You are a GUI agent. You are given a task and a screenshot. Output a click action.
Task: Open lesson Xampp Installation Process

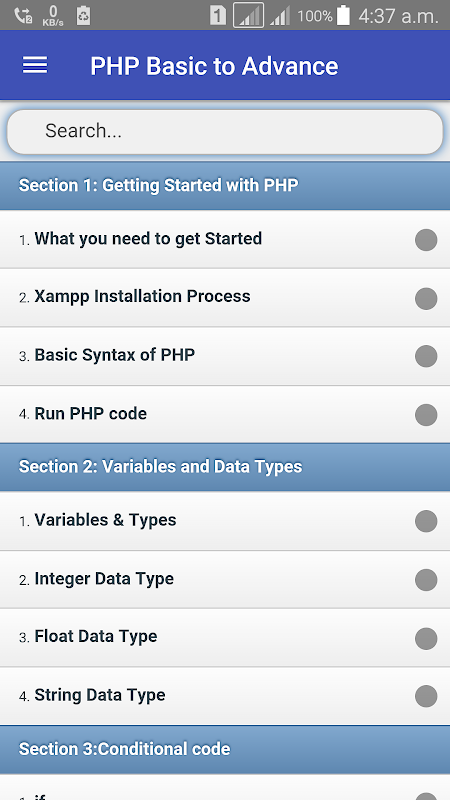[x=225, y=298]
